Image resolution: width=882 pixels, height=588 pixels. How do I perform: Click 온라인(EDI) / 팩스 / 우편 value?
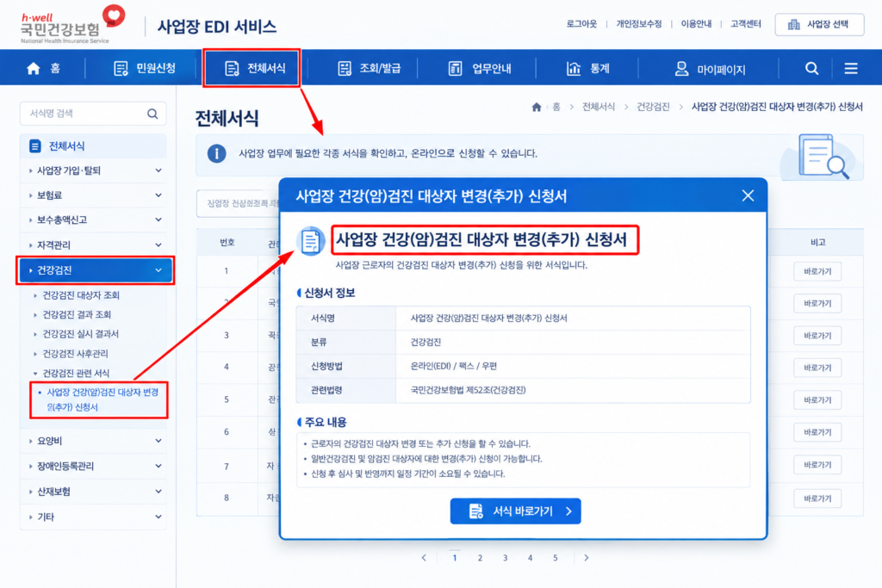[x=454, y=366]
